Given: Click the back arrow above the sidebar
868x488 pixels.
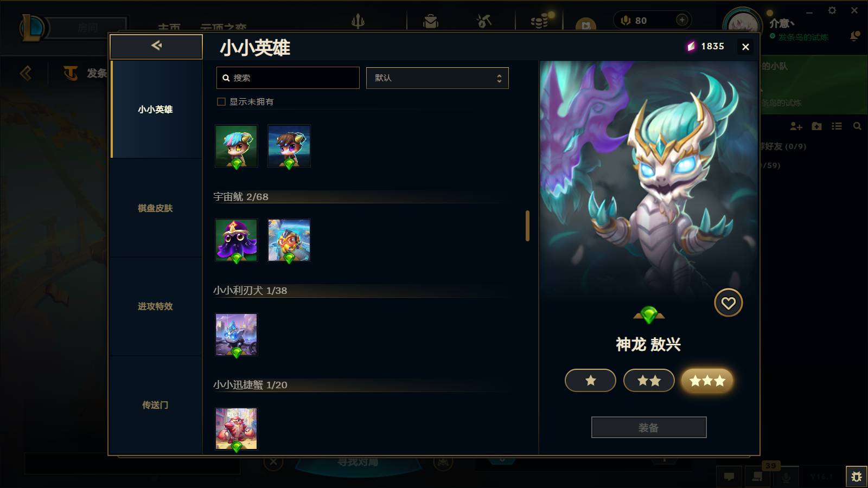Looking at the screenshot, I should pos(156,46).
